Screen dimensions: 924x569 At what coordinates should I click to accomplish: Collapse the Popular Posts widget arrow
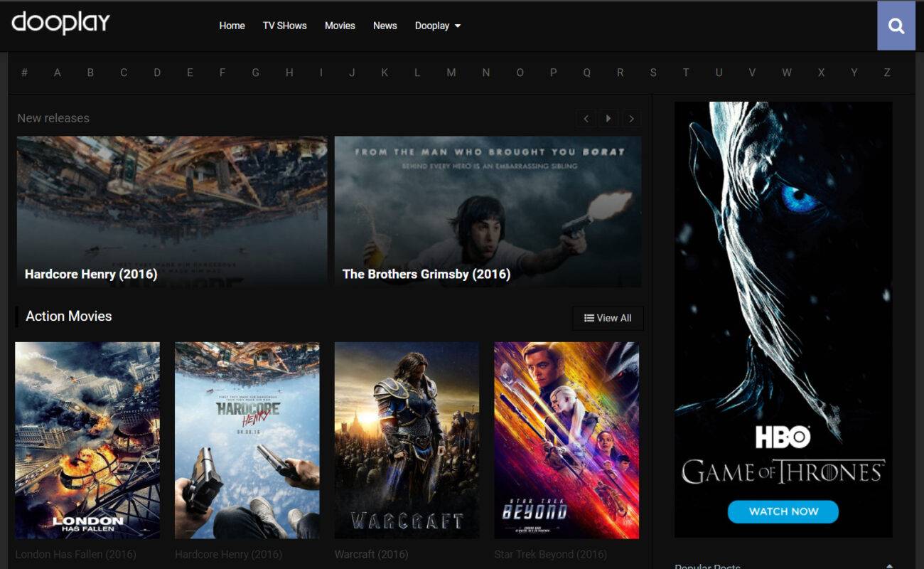[x=889, y=565]
